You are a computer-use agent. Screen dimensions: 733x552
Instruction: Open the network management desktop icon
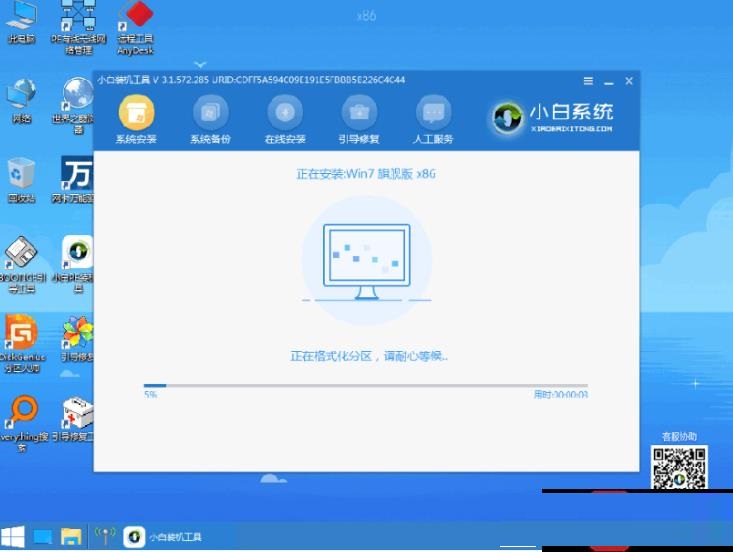pyautogui.click(x=78, y=28)
